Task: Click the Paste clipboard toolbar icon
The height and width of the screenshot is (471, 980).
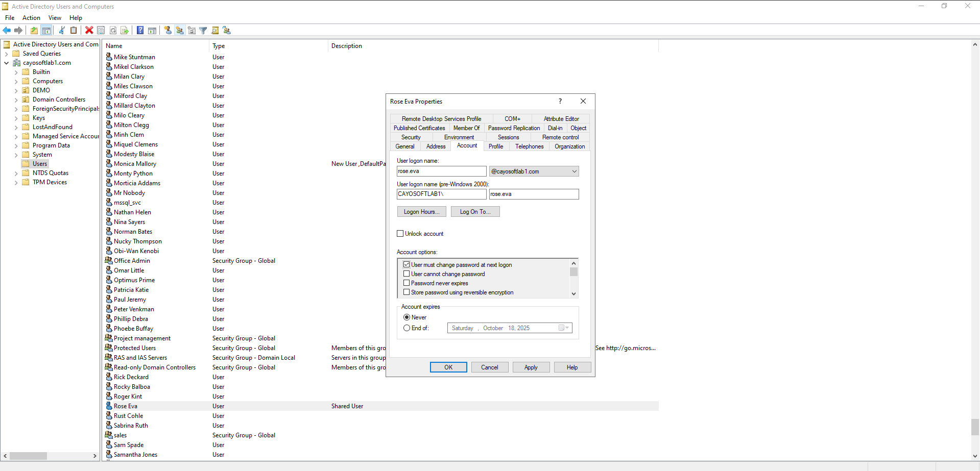Action: click(74, 31)
